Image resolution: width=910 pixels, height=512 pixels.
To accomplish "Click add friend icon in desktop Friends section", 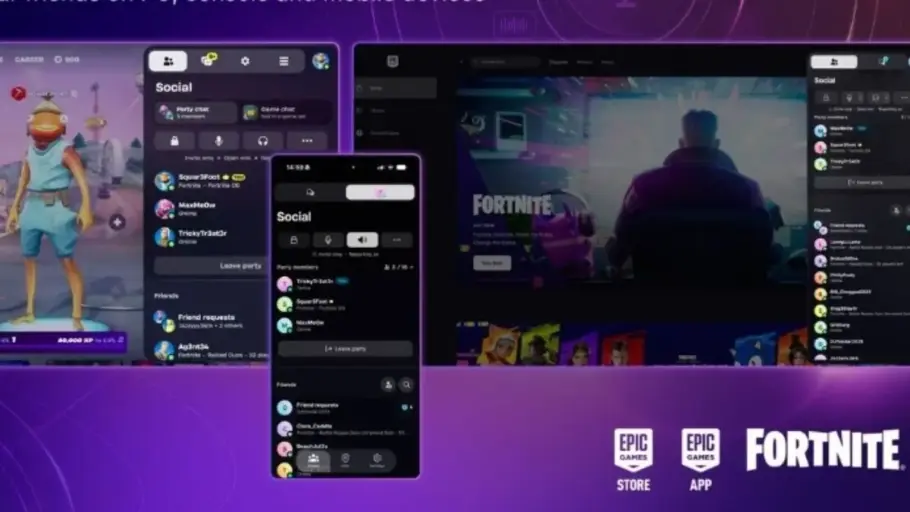I will (x=895, y=210).
